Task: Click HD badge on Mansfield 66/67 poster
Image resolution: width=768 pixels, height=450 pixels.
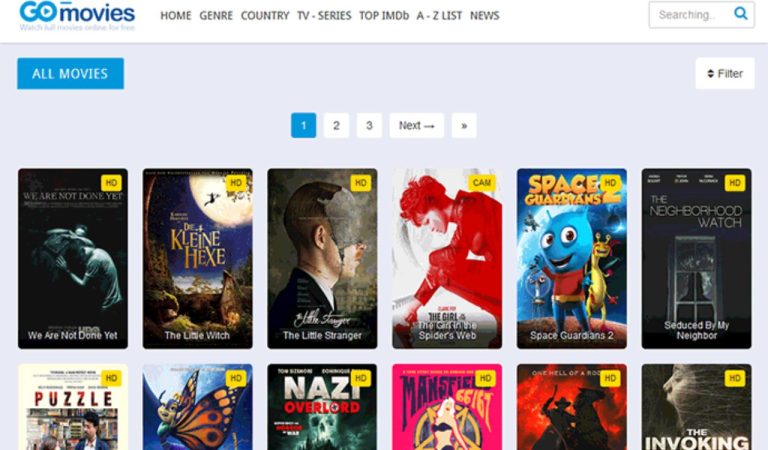Action: pos(485,378)
